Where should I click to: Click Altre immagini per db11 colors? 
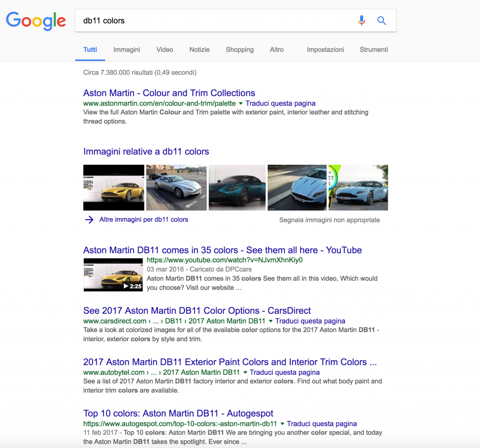(143, 220)
